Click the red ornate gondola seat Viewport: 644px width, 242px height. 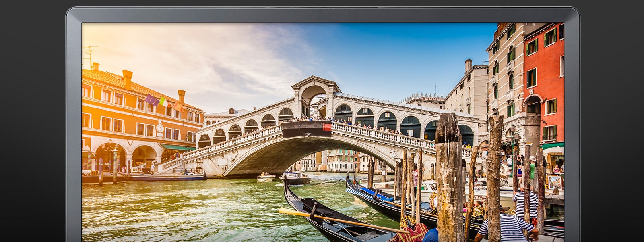414,231
